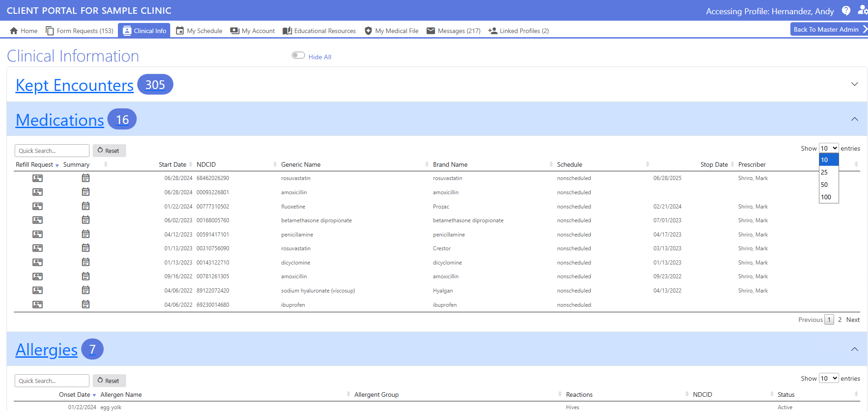Viewport: 868px width, 411px height.
Task: Open Messages (217) tab
Action: click(x=454, y=31)
